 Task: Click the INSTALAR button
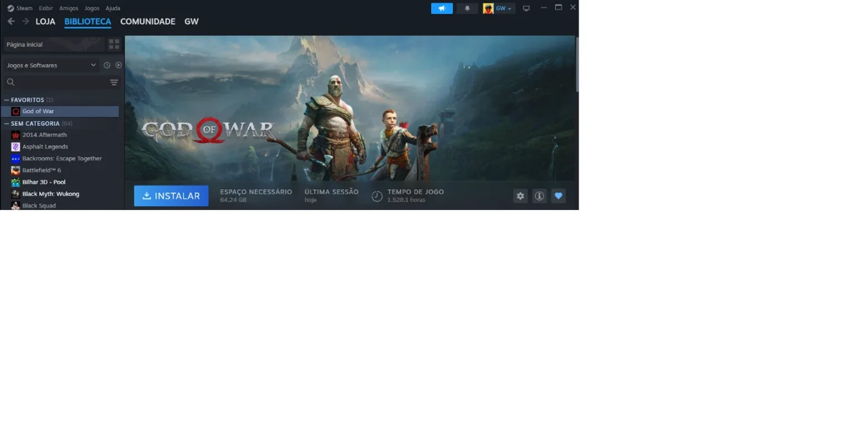click(171, 196)
